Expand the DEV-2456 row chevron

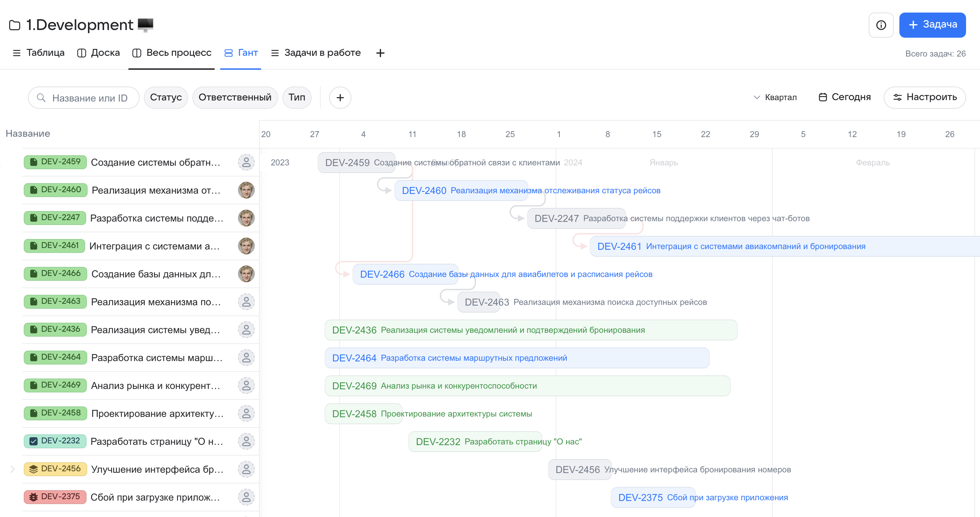(x=12, y=469)
